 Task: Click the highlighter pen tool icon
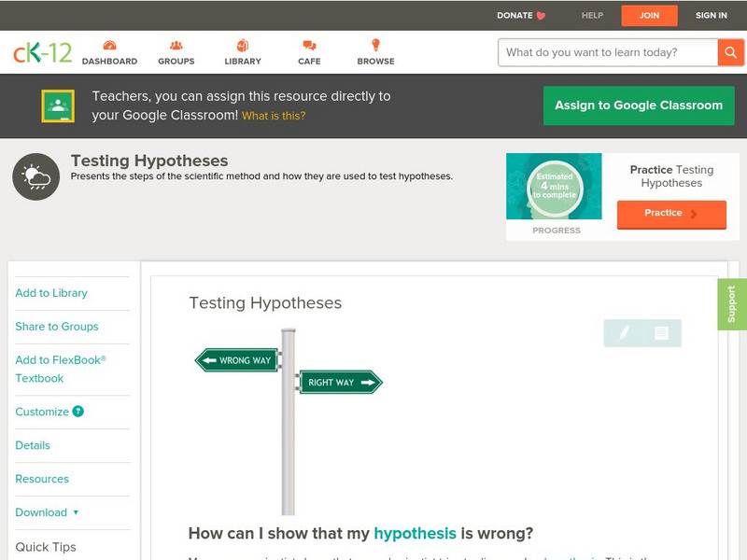coord(624,333)
